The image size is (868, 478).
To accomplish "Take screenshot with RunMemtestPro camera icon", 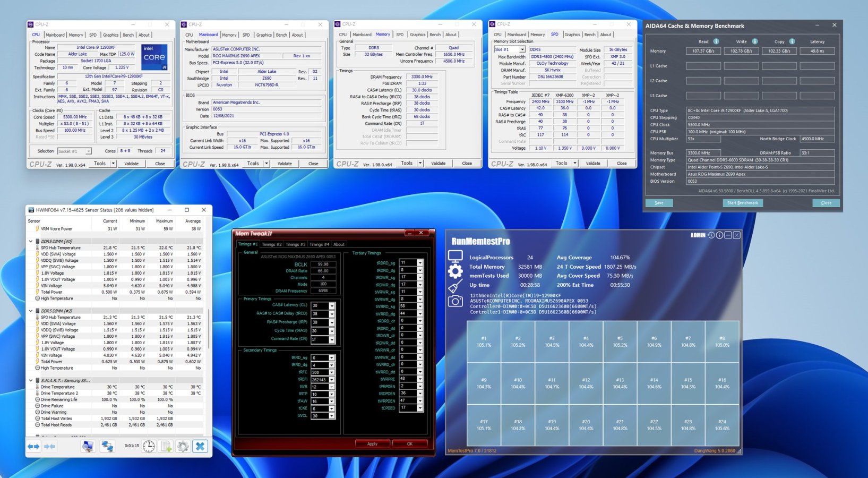I will [455, 302].
